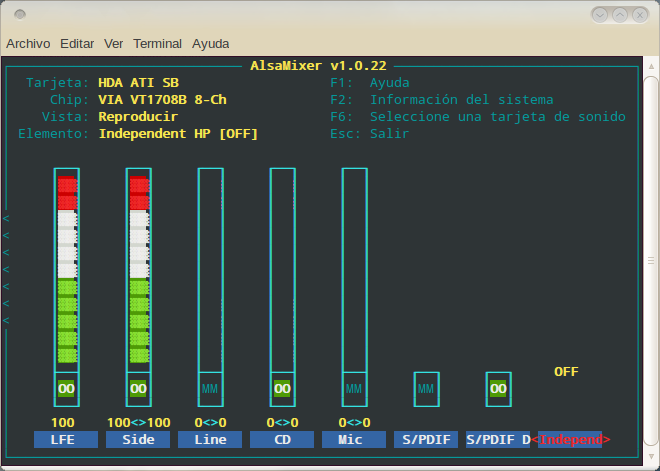Minimize the terminal window

(x=600, y=16)
